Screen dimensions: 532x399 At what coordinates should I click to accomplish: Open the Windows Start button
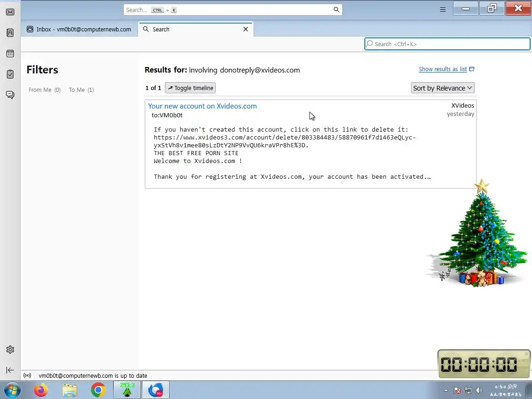click(x=12, y=390)
